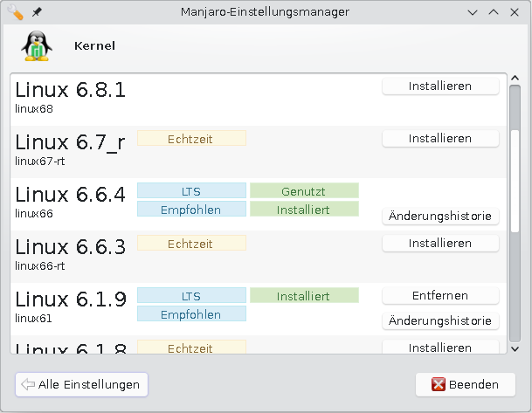This screenshot has width=532, height=413.
Task: Install the Linux 6.6.3 realtime kernel
Action: [440, 244]
